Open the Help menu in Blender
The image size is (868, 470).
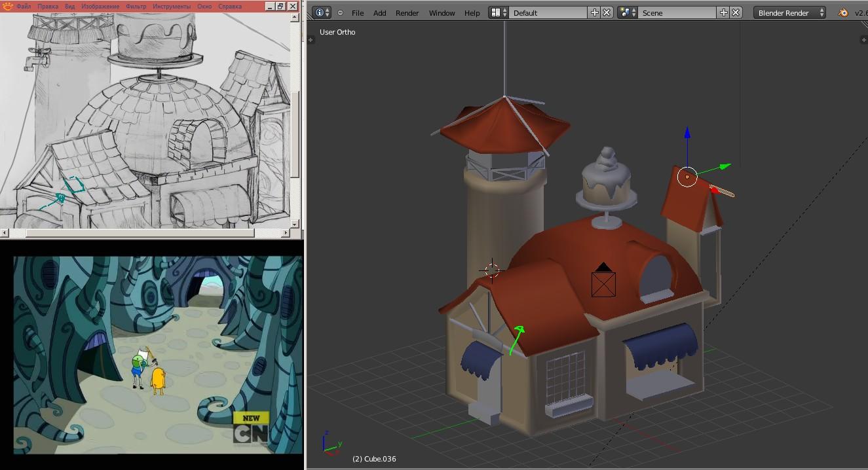[472, 13]
